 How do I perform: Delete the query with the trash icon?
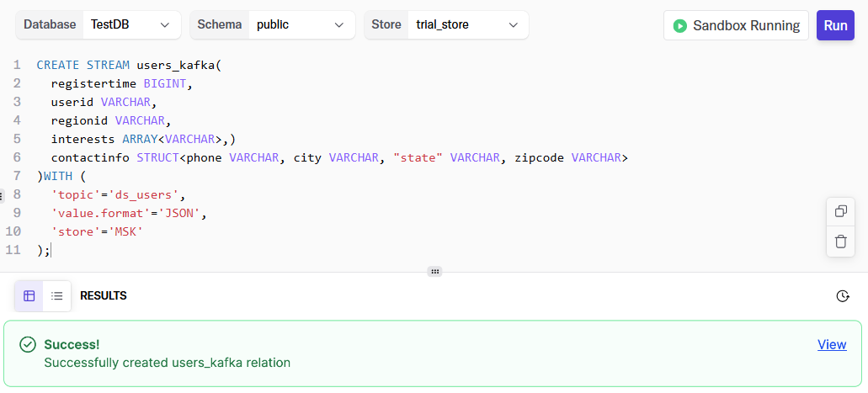pyautogui.click(x=840, y=242)
